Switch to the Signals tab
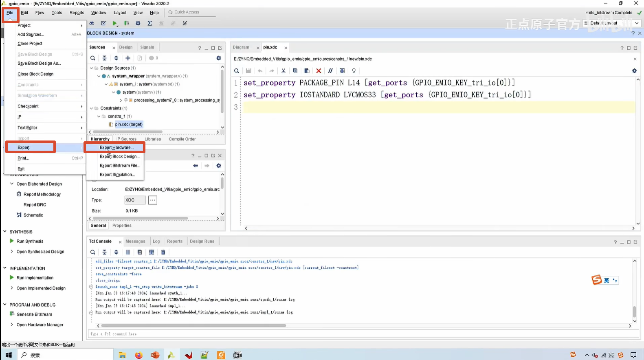The height and width of the screenshot is (360, 644). (x=147, y=47)
